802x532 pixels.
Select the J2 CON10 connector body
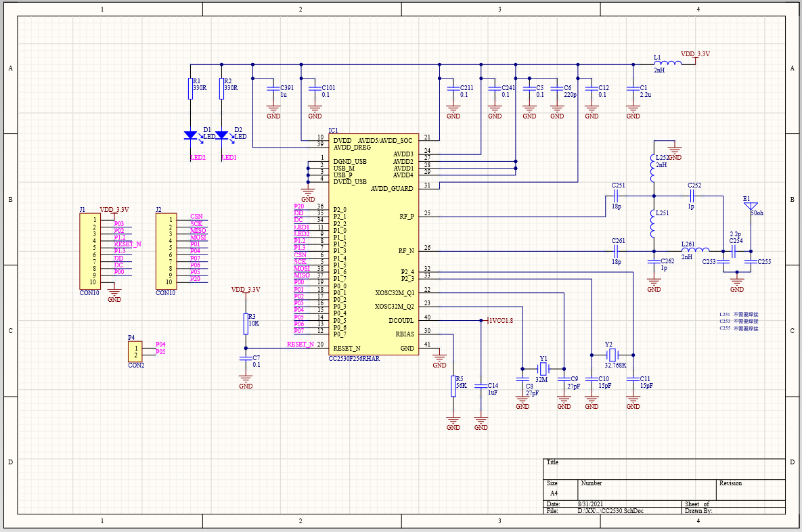(166, 251)
